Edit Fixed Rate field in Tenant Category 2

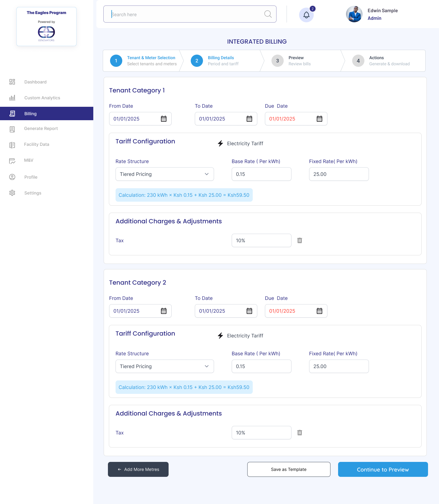tap(339, 366)
